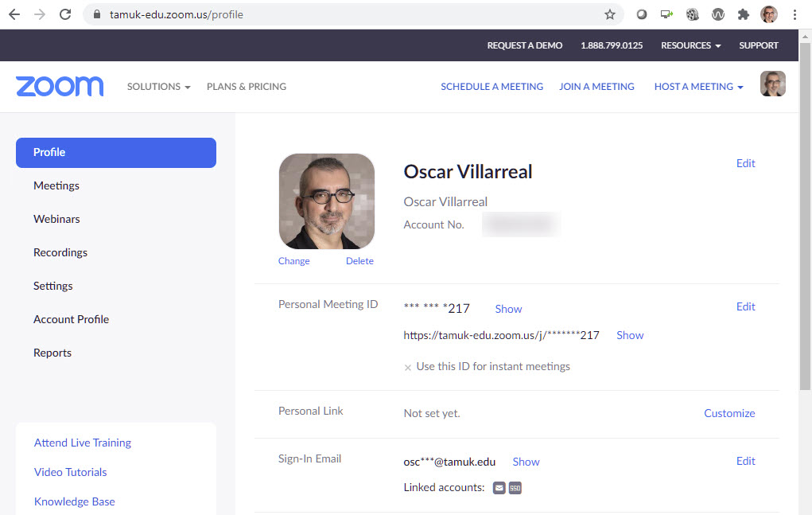This screenshot has width=812, height=515.
Task: Open the browser Extensions puzzle icon
Action: (x=744, y=14)
